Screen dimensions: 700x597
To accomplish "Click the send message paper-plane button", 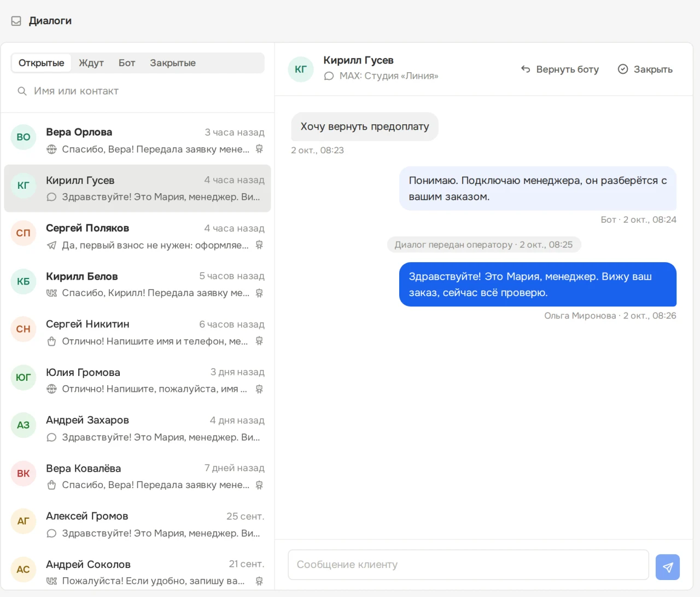I will (x=668, y=567).
